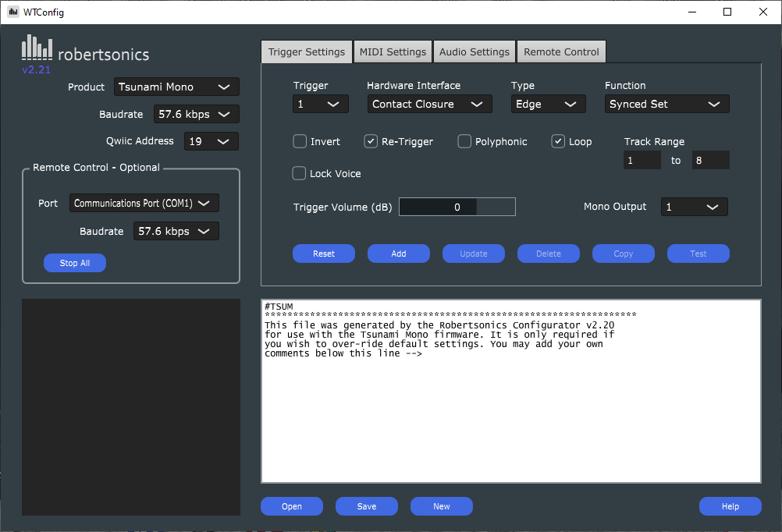This screenshot has height=532, width=782.
Task: Expand the Qwiic Address dropdown
Action: (211, 141)
